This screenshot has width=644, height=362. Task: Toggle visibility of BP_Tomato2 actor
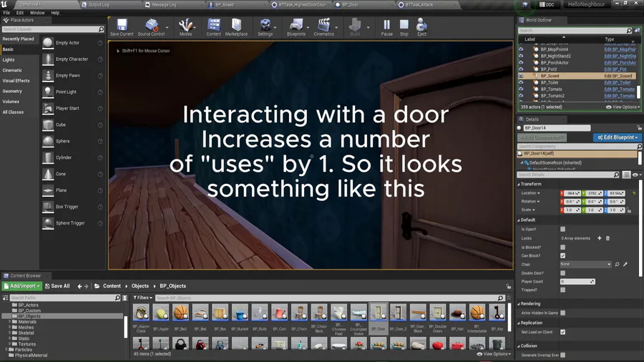(521, 96)
